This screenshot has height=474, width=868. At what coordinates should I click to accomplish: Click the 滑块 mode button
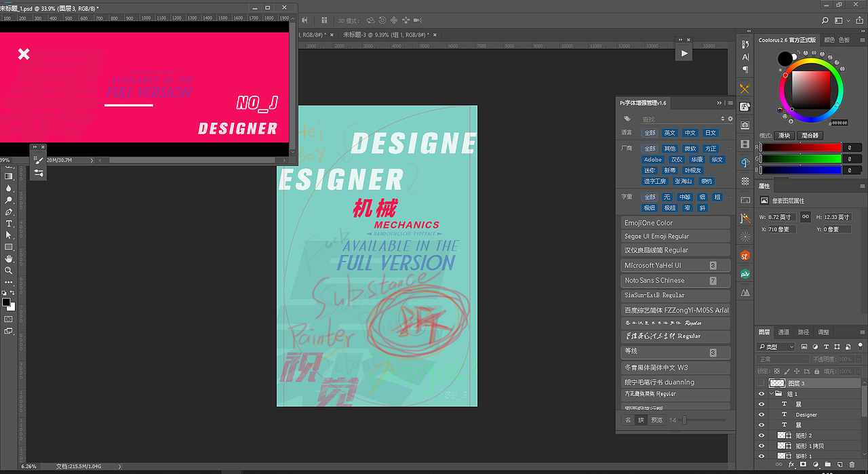pos(784,136)
